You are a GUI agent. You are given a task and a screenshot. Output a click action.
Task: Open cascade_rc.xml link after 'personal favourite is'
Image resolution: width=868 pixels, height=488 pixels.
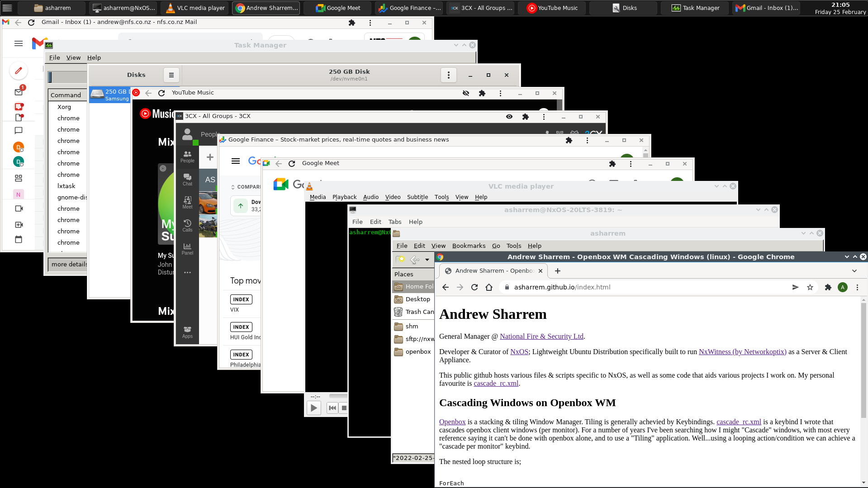point(496,384)
